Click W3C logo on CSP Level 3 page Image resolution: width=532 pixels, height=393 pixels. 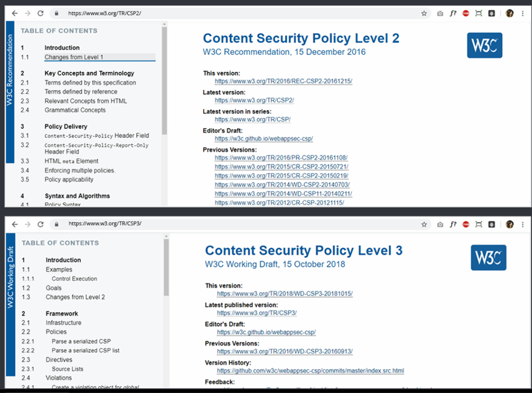click(x=488, y=258)
